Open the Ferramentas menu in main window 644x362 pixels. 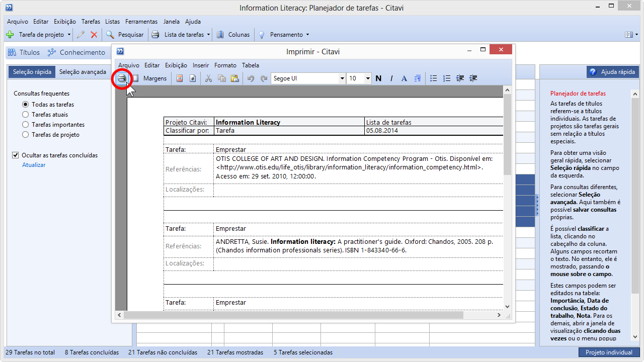[141, 22]
